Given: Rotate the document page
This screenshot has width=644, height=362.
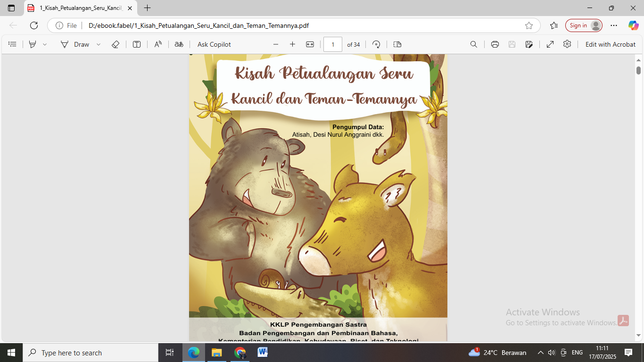Looking at the screenshot, I should (376, 44).
